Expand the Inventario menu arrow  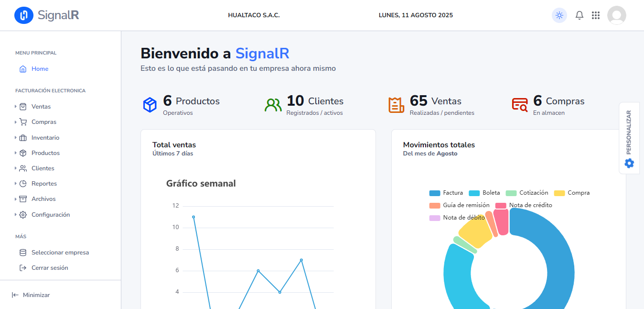(16, 138)
